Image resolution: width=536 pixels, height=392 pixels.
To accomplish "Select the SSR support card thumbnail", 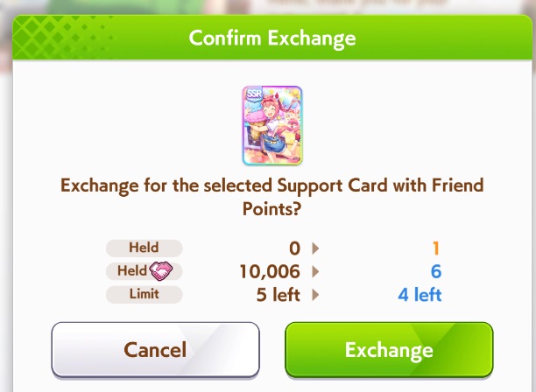I will (272, 125).
